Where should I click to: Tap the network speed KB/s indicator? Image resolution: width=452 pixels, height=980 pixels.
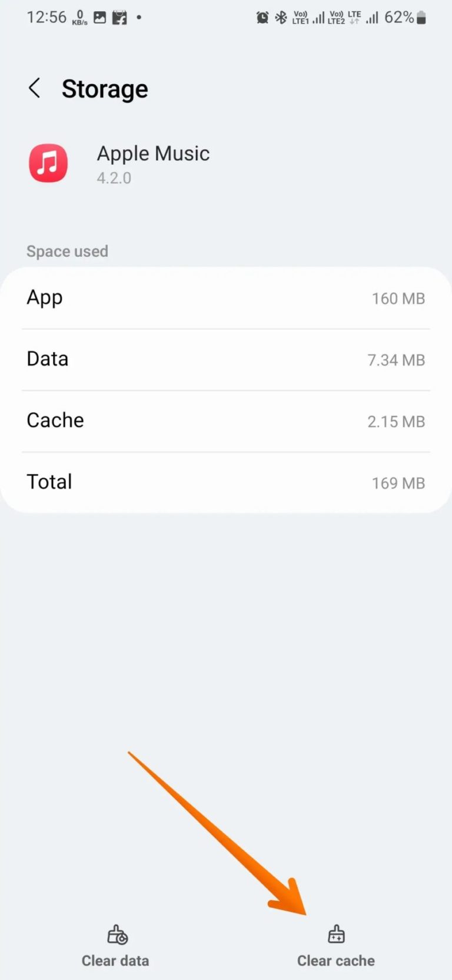(x=80, y=18)
